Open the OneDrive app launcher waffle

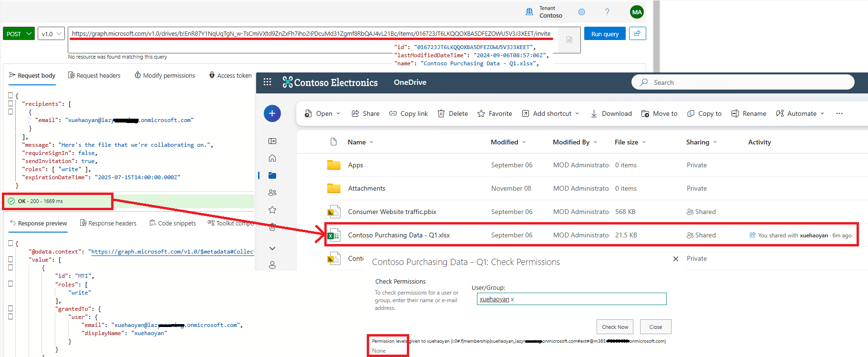point(267,82)
